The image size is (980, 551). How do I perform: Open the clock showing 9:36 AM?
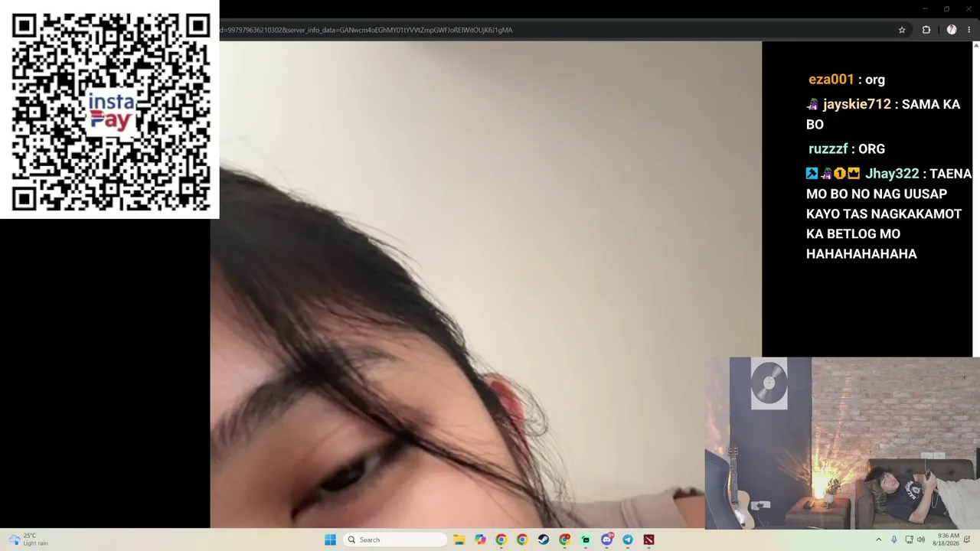(x=947, y=540)
